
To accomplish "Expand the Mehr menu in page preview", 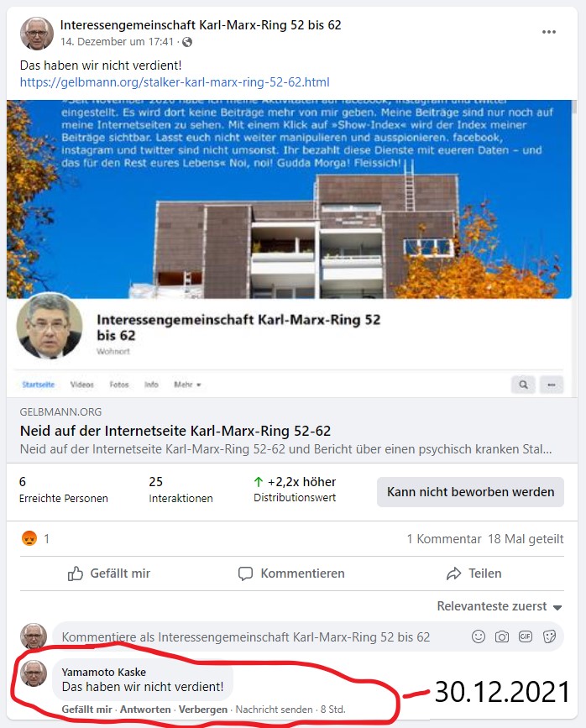I will coord(187,385).
